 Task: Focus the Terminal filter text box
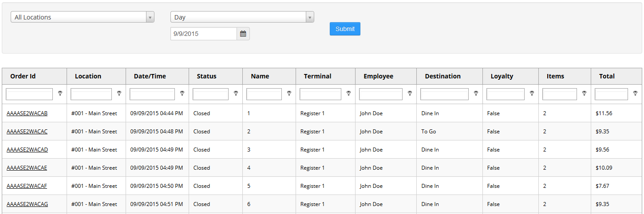pos(320,94)
